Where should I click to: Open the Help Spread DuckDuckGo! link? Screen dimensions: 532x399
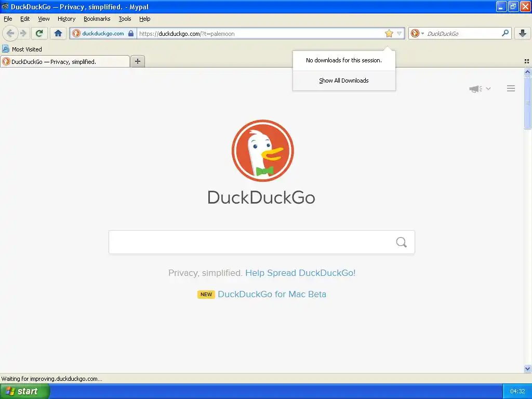click(300, 273)
